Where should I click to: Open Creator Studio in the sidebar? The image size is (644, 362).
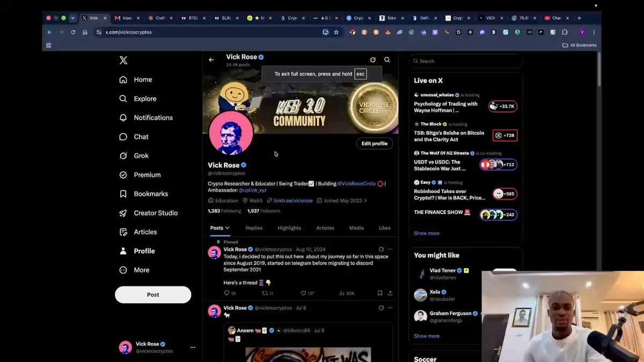click(148, 213)
